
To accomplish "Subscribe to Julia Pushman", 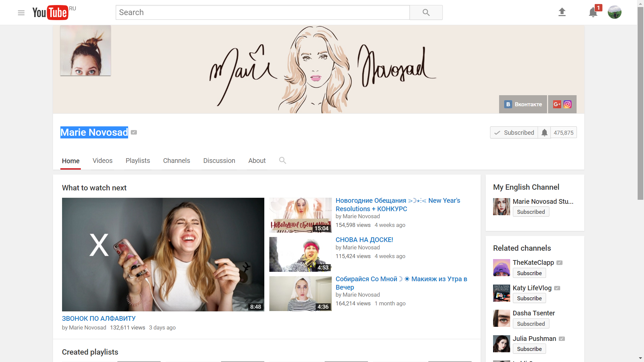I will pyautogui.click(x=529, y=349).
